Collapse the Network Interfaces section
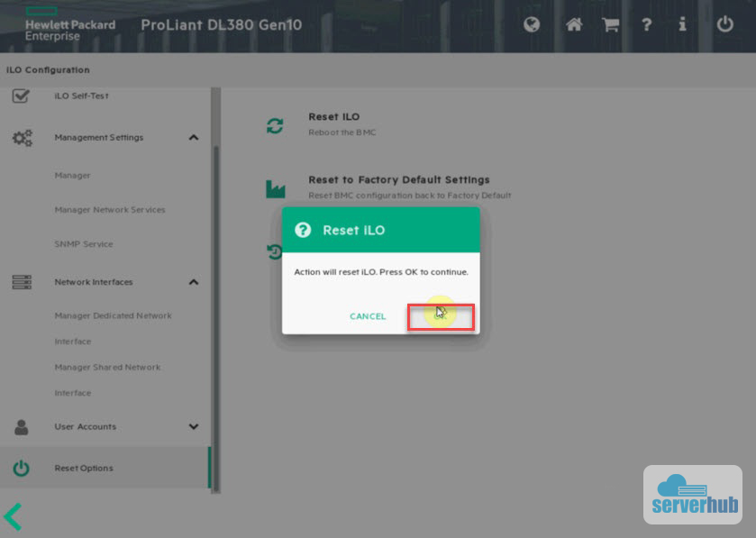The height and width of the screenshot is (538, 756). point(193,282)
